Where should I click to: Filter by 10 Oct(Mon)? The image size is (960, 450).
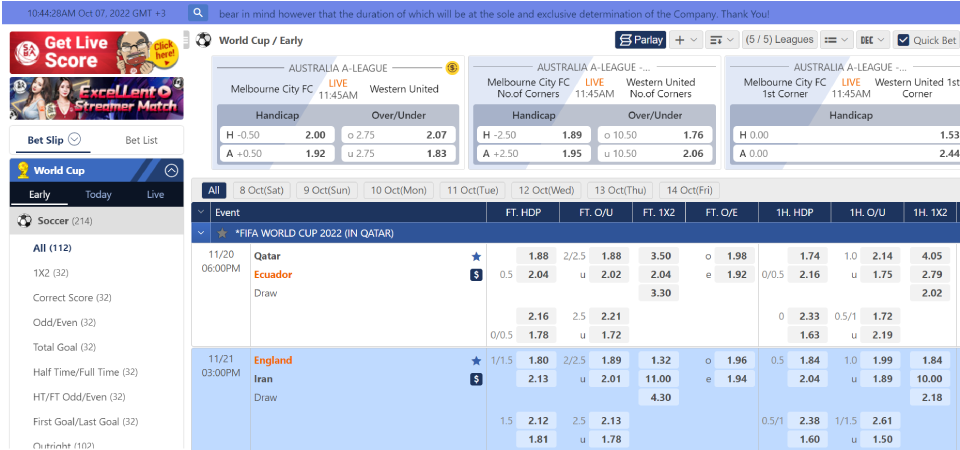click(399, 190)
